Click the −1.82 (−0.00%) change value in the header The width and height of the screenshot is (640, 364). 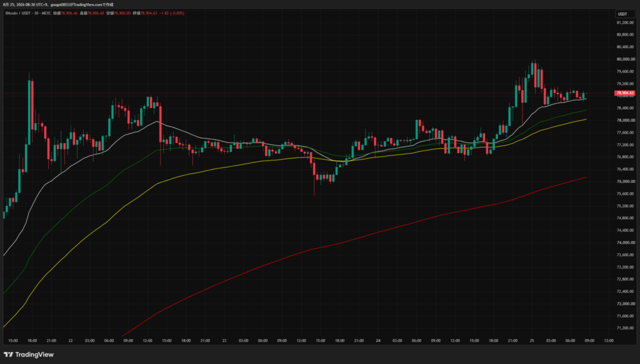point(172,13)
